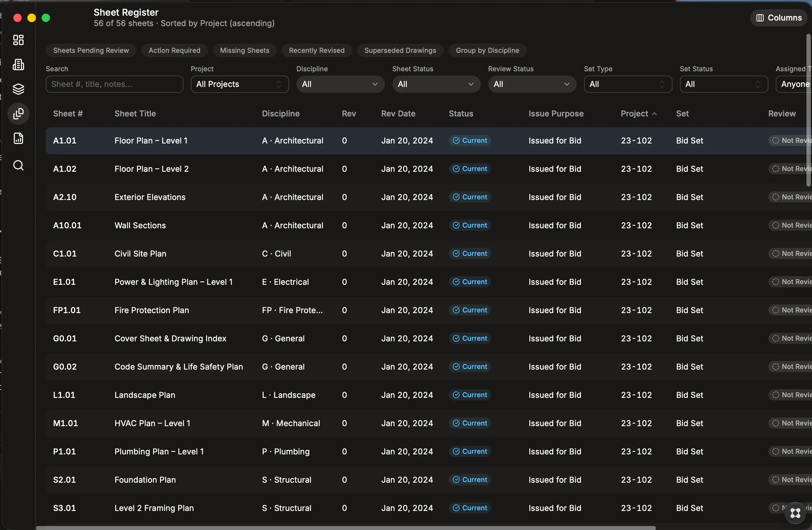Click Current status badge for A2.10

(469, 197)
